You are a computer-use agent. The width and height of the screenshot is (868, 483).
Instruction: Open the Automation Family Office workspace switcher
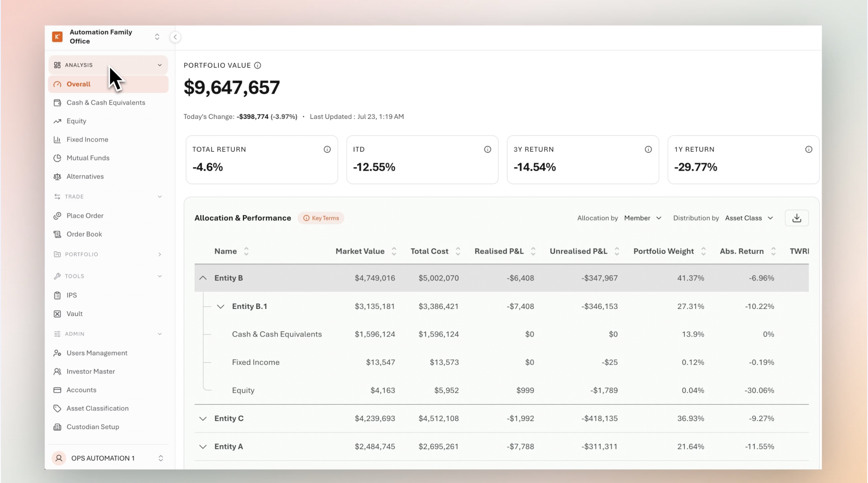pyautogui.click(x=157, y=37)
